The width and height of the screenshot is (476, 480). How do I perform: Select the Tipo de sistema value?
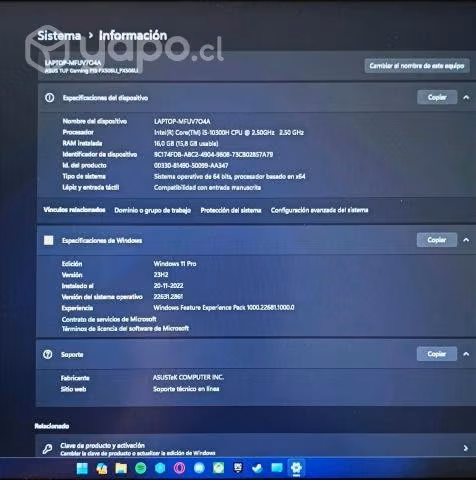point(229,176)
